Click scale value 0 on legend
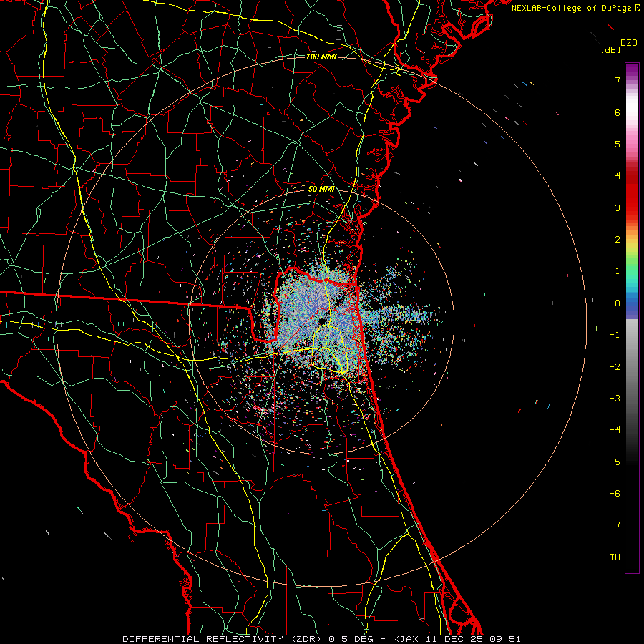 point(618,303)
